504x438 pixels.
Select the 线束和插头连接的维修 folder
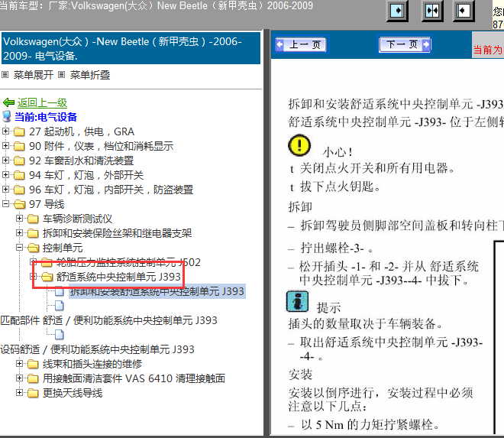click(92, 364)
